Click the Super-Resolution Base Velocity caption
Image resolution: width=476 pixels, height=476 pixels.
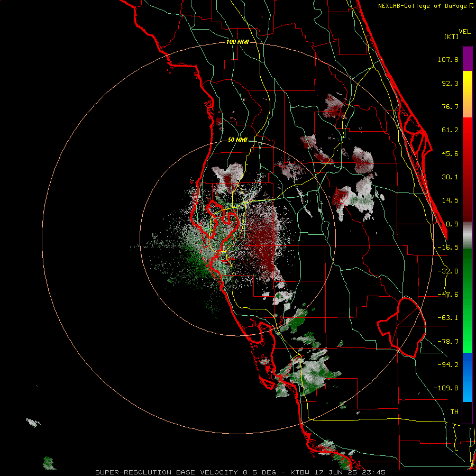click(x=241, y=472)
